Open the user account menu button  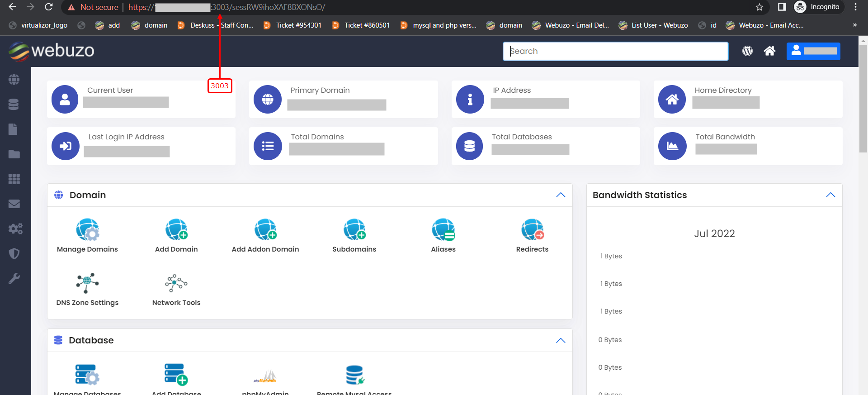[x=813, y=51]
